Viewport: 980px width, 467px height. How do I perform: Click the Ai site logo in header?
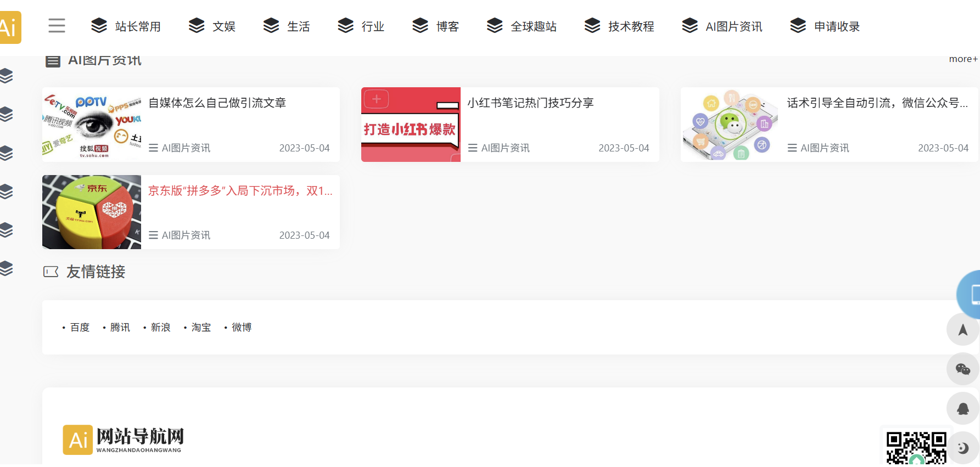pyautogui.click(x=10, y=27)
